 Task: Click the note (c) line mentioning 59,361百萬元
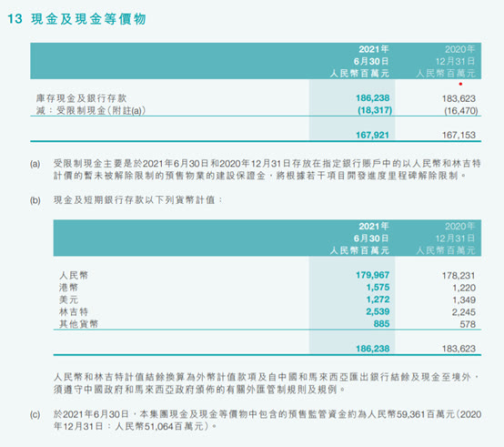tap(267, 414)
